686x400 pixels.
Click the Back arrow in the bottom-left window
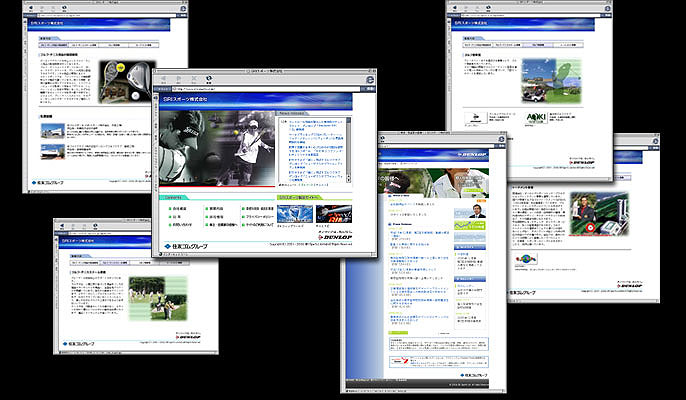pos(62,226)
